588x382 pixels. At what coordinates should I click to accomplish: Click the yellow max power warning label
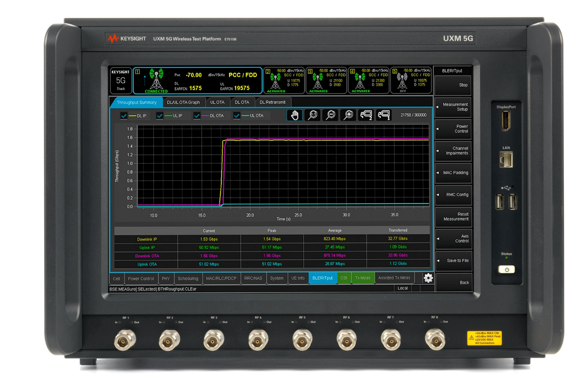484,338
